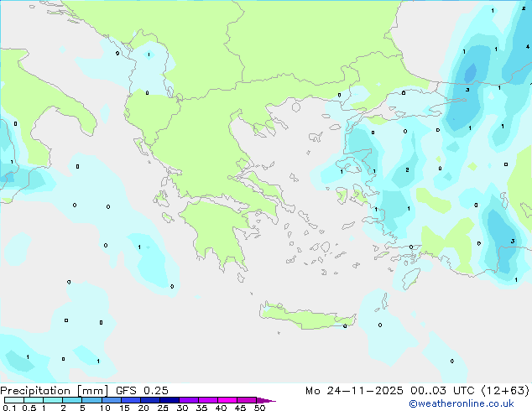Viewport: 532px width, 411px height.
Task: Click the 0.5–1 mm legend swatch
Action: pyautogui.click(x=34, y=400)
